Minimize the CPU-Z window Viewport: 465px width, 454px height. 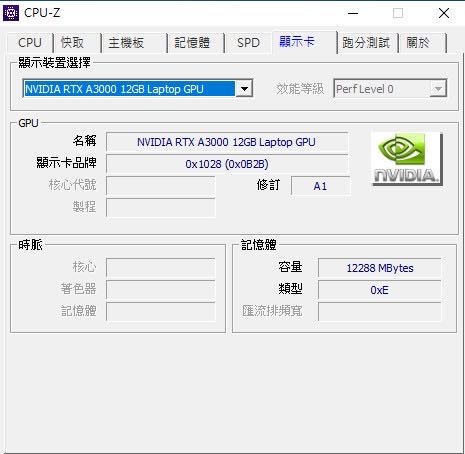pos(353,13)
